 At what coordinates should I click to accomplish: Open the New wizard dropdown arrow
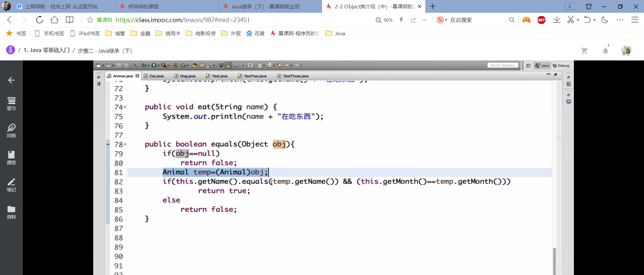point(103,65)
